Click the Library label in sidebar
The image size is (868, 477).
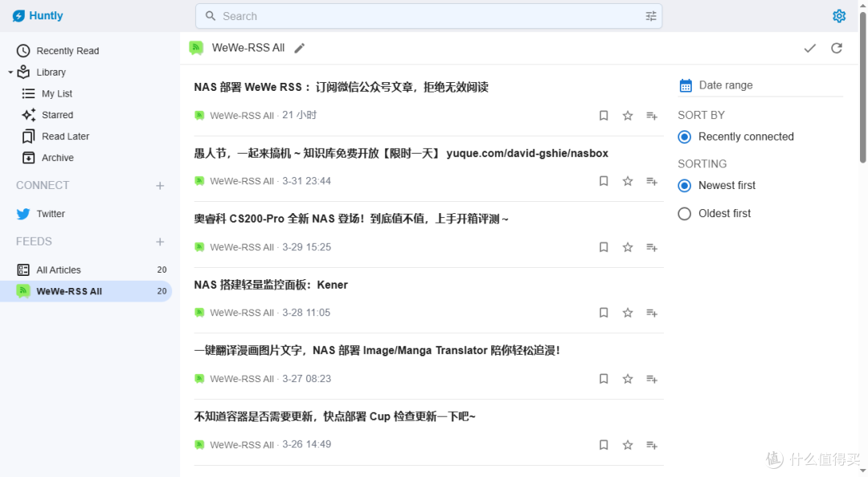(x=51, y=72)
